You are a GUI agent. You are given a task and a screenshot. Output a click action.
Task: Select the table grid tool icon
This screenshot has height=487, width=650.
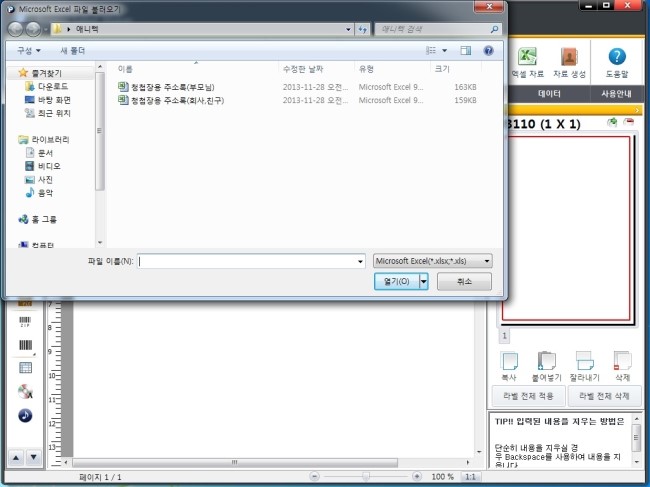coord(25,368)
